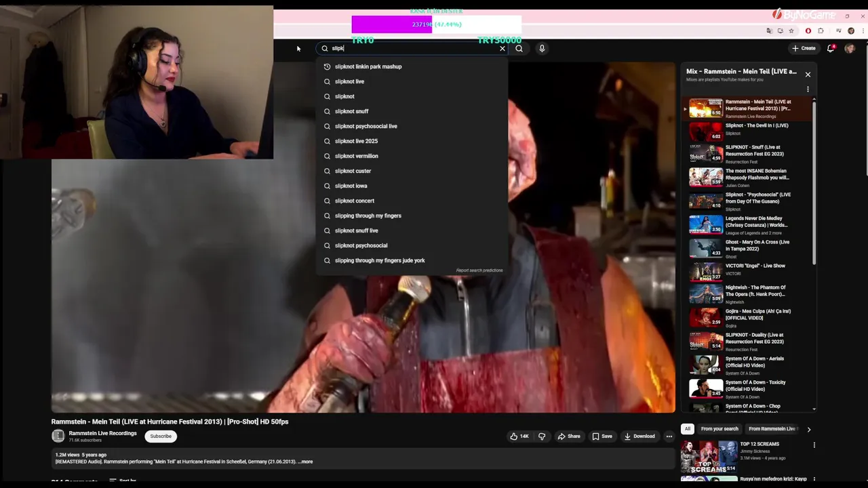Screen dimensions: 868x488
Task: Play 'Gojira - Mea Culpa' from the mix
Action: click(x=748, y=318)
